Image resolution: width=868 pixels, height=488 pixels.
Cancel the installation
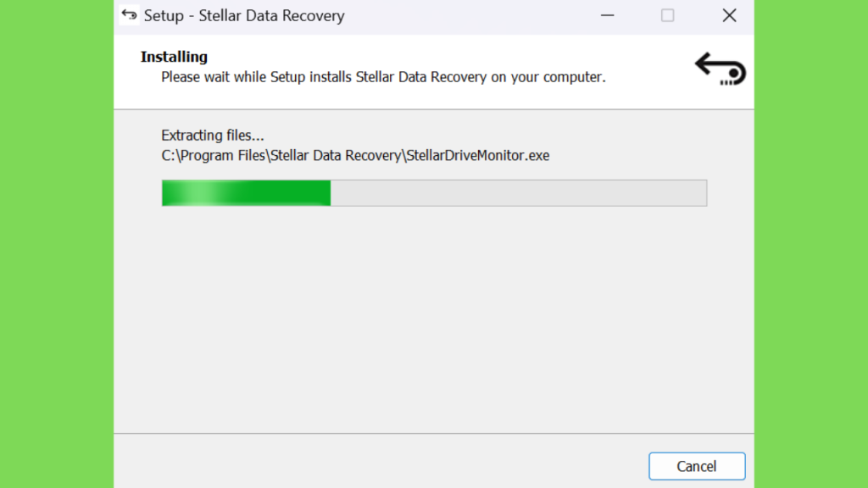697,467
